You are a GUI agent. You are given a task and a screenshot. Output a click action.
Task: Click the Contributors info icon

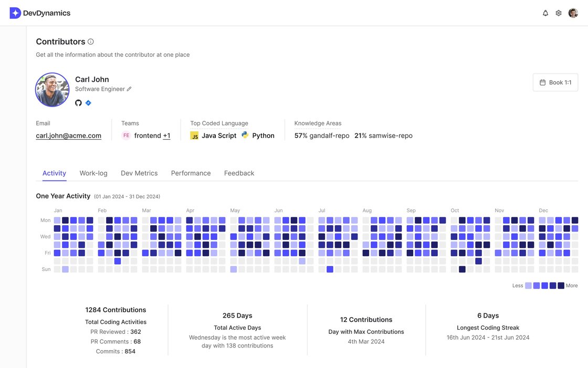pos(91,41)
